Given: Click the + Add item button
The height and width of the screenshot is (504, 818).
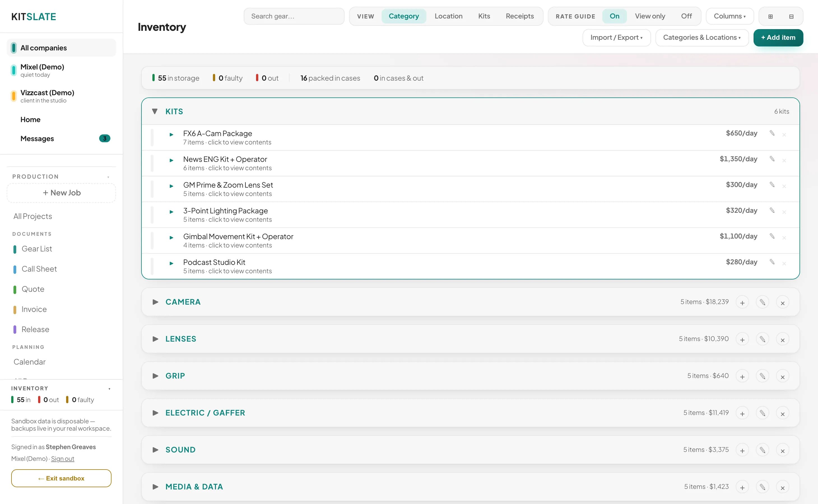Looking at the screenshot, I should (778, 37).
